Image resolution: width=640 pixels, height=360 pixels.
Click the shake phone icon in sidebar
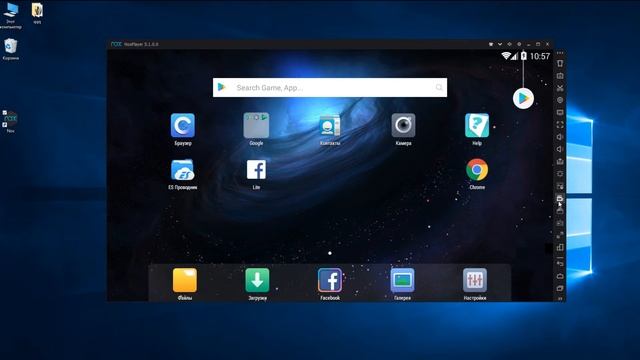click(x=560, y=63)
